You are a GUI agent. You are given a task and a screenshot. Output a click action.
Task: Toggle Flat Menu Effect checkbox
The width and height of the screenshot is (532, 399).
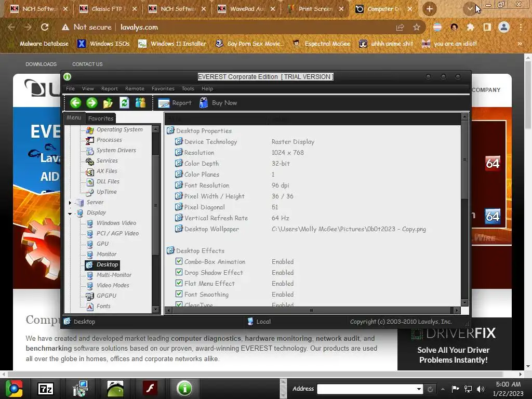click(x=179, y=283)
